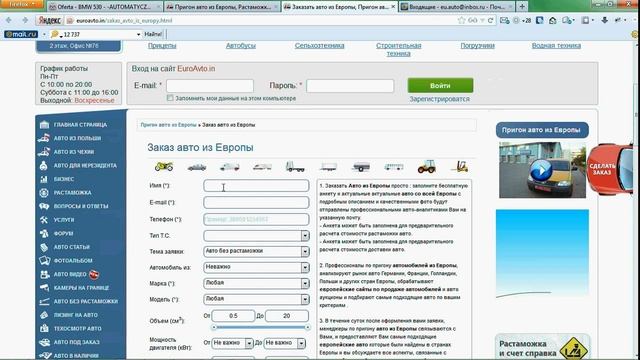The image size is (640, 360).
Task: Click the Авто видео YouTube icon
Action: [94, 274]
